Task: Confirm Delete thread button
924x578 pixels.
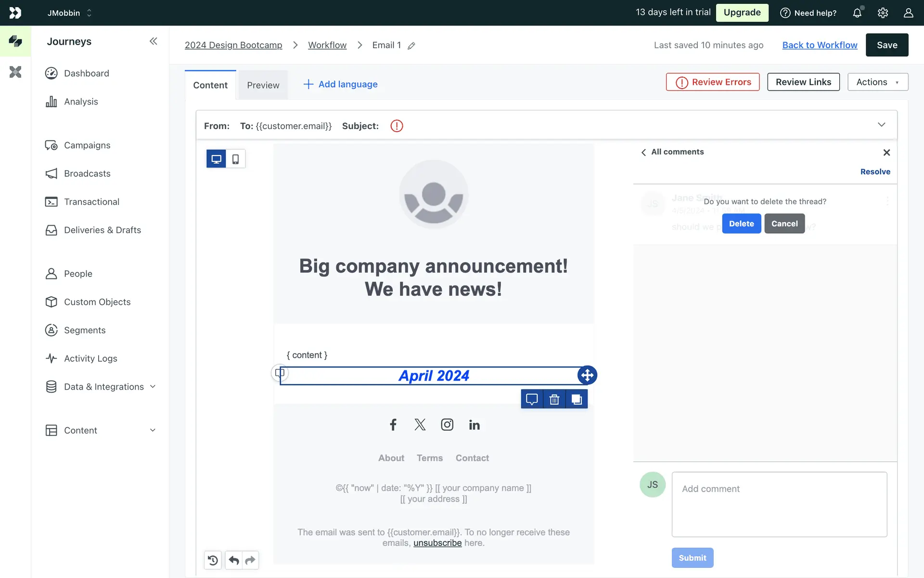Action: (x=741, y=223)
